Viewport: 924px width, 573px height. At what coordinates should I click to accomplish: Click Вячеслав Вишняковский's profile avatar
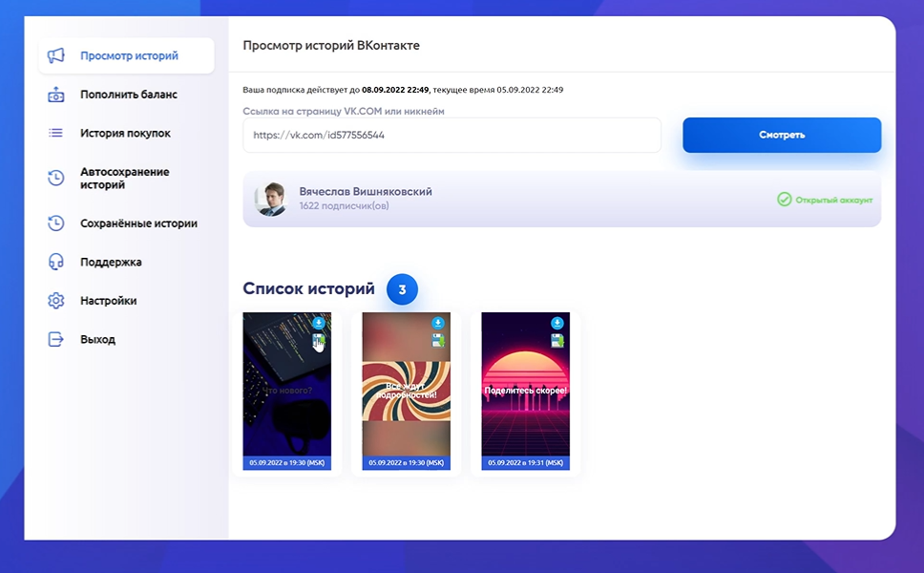pos(270,199)
